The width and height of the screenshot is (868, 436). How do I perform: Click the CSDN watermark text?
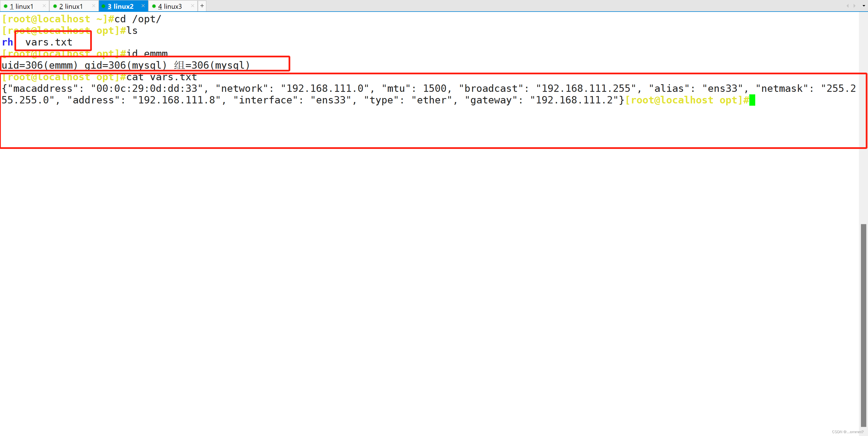click(847, 431)
